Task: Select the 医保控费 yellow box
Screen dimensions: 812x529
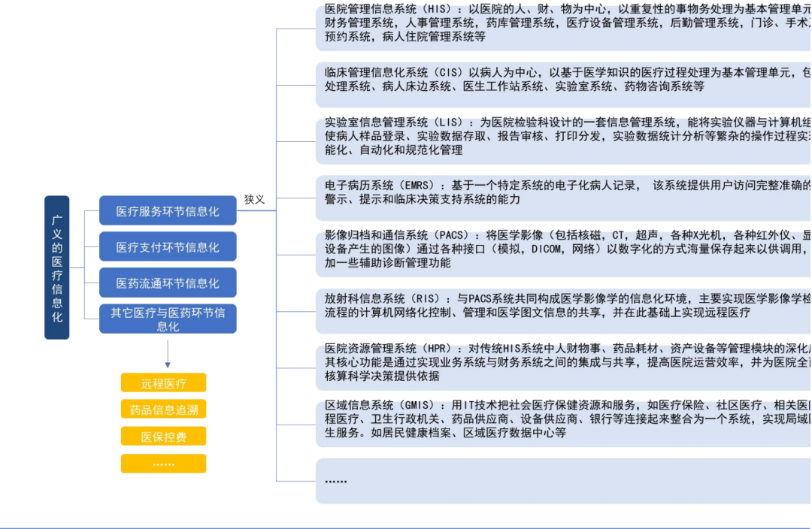Action: tap(162, 437)
